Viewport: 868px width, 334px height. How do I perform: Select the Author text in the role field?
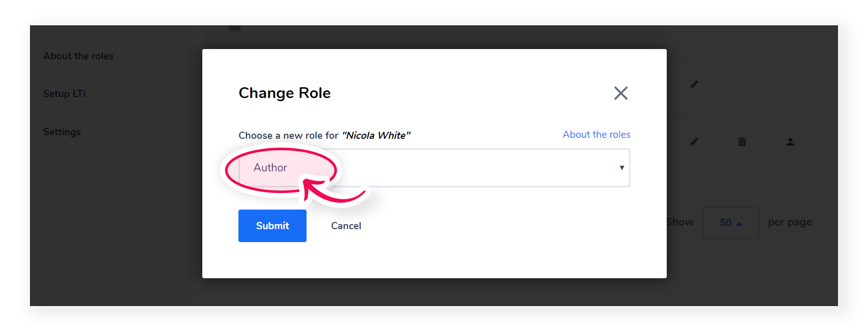pos(270,168)
